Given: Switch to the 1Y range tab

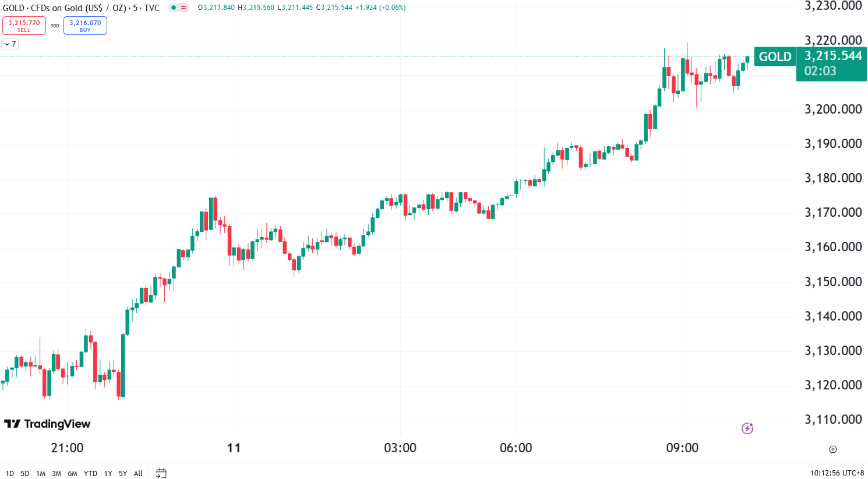Looking at the screenshot, I should 107,474.
